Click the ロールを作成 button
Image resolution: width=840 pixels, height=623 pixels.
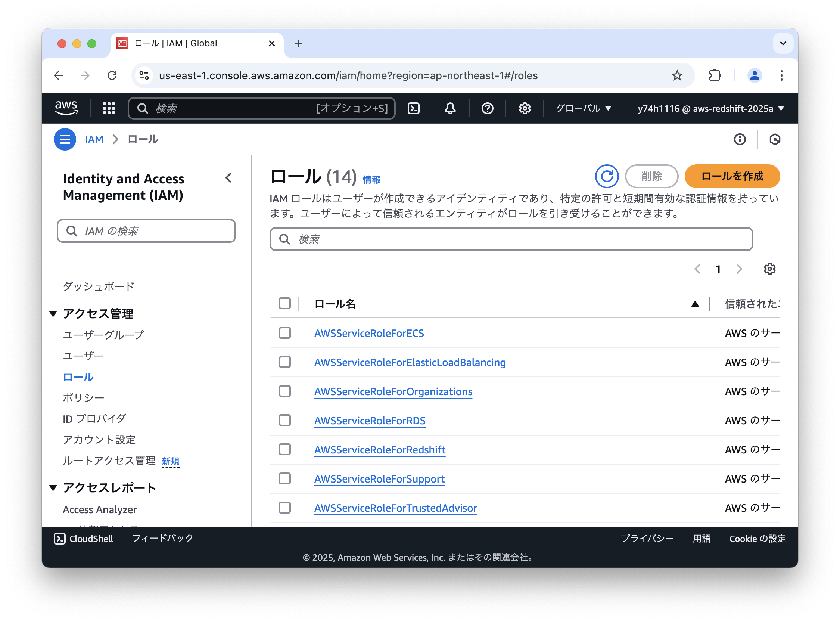(x=732, y=176)
